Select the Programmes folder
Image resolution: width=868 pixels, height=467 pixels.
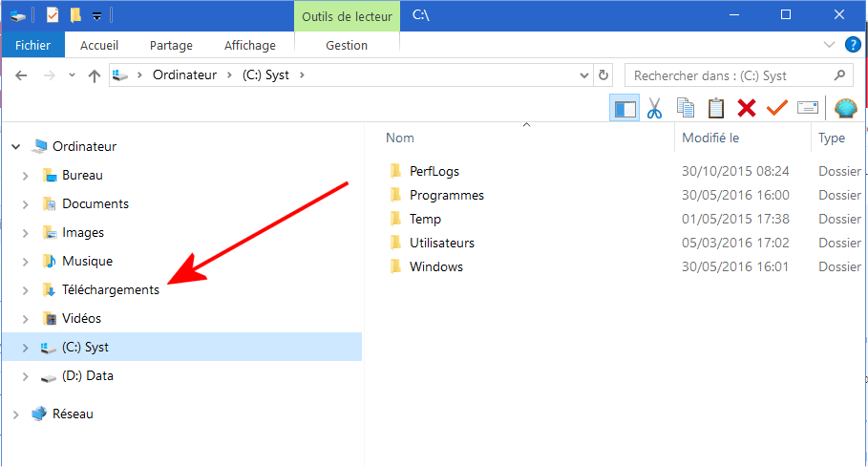coord(446,195)
